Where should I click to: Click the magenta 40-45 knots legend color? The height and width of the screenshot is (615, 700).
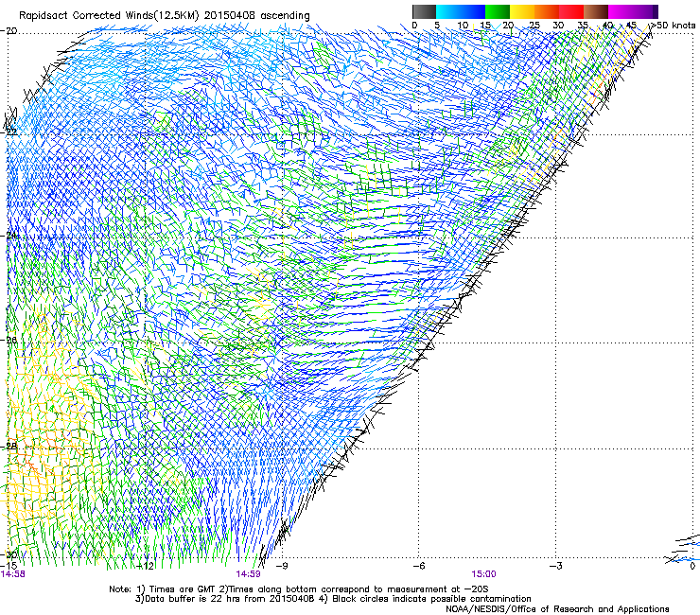pyautogui.click(x=621, y=11)
